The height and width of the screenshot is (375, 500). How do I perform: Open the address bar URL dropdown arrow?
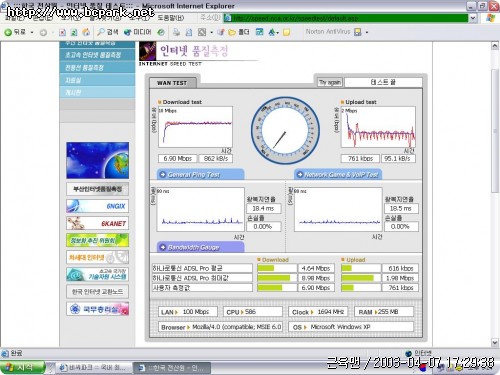point(473,18)
